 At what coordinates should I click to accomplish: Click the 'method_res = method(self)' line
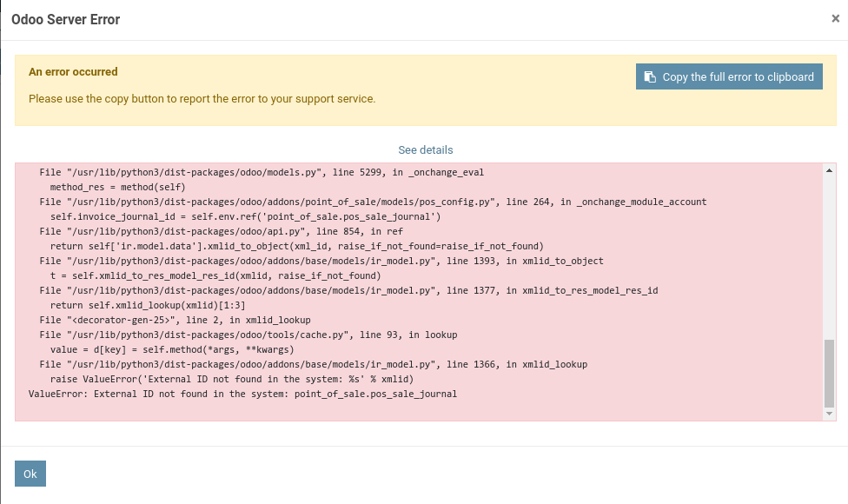(x=118, y=187)
